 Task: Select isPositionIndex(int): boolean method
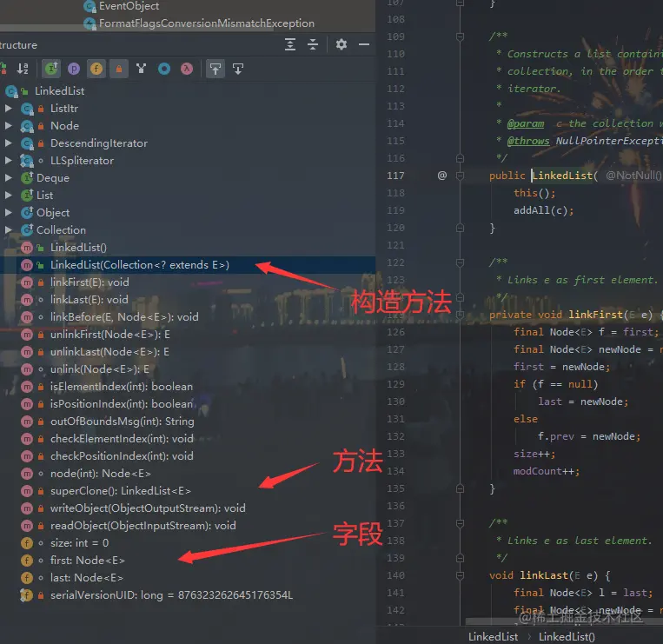point(122,404)
